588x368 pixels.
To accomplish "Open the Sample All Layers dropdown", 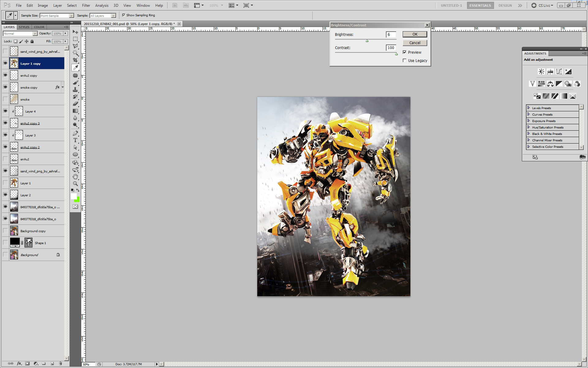I will pyautogui.click(x=103, y=16).
